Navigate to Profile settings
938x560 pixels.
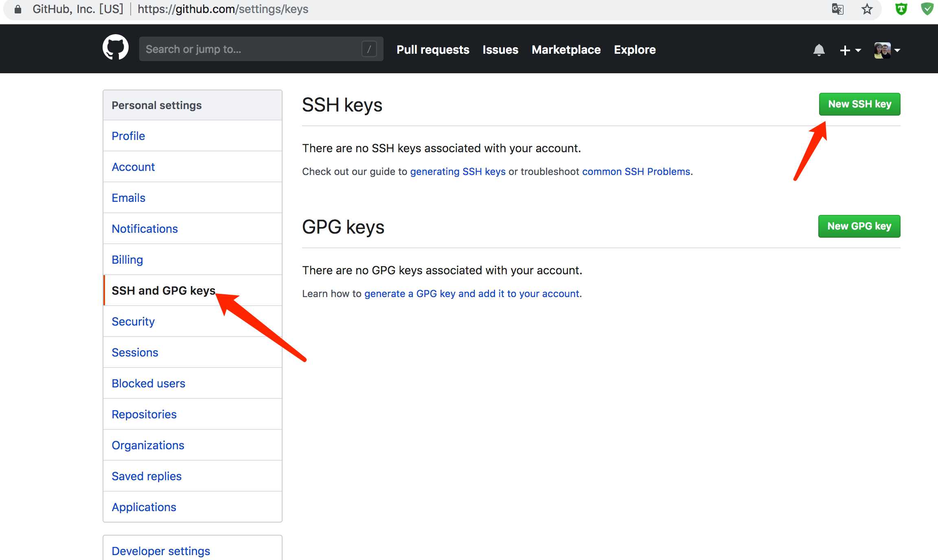click(128, 136)
